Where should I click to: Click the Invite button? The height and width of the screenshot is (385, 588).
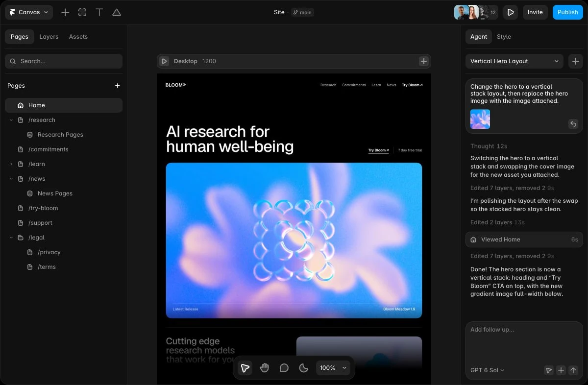point(535,12)
